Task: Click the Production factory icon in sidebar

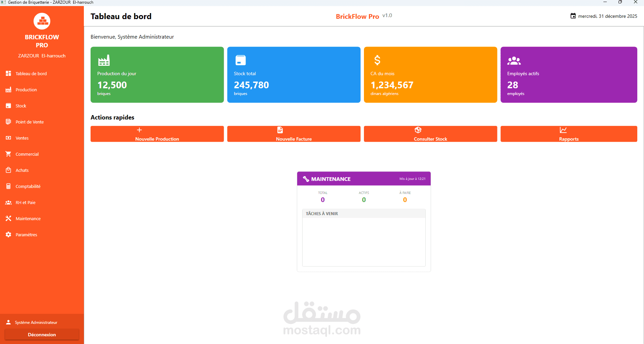Action: click(x=8, y=90)
